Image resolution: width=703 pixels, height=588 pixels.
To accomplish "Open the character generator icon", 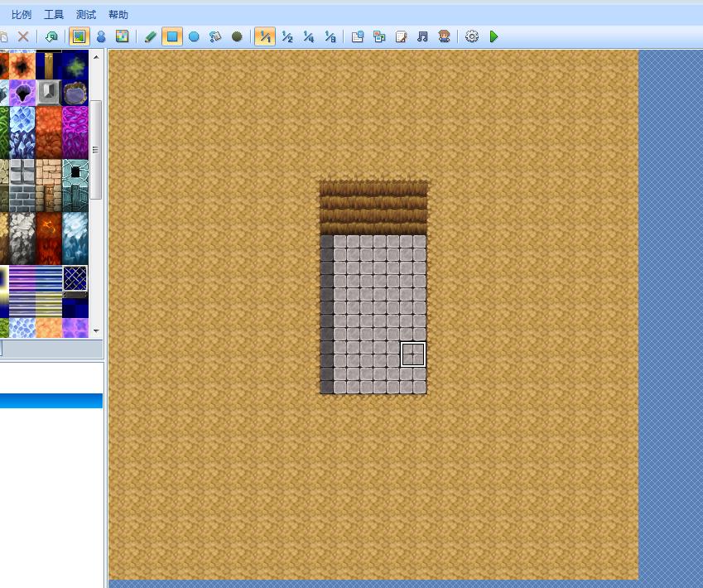I will point(445,36).
